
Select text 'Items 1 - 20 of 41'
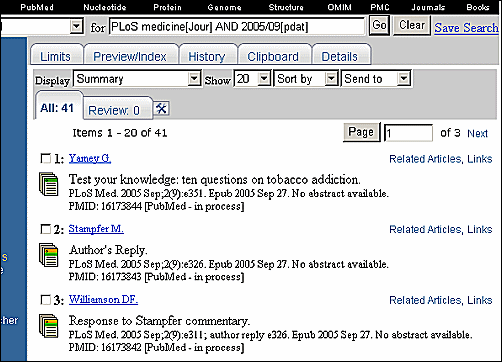click(120, 133)
